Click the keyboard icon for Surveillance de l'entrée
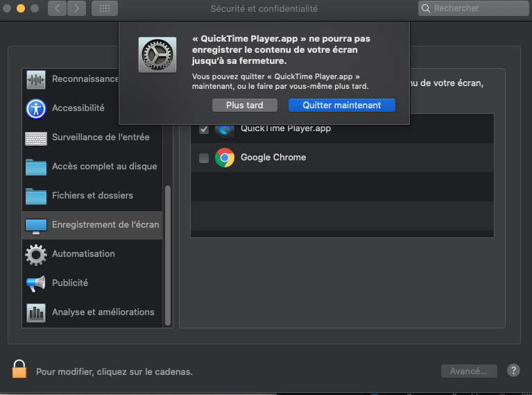 [x=36, y=139]
